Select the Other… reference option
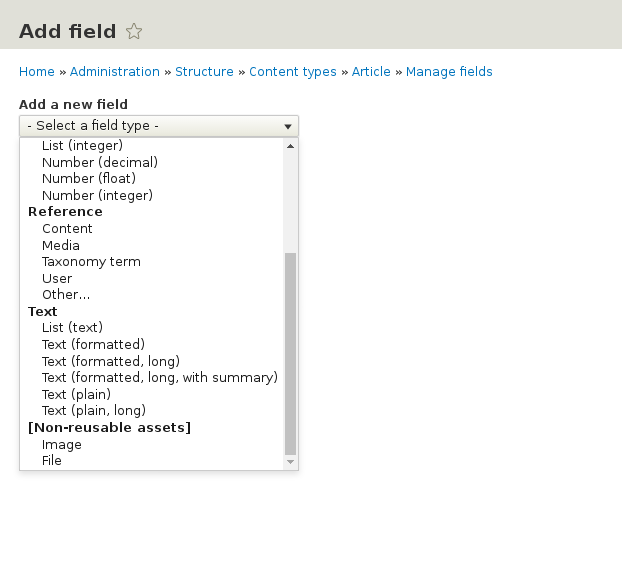The height and width of the screenshot is (579, 622). coord(66,295)
